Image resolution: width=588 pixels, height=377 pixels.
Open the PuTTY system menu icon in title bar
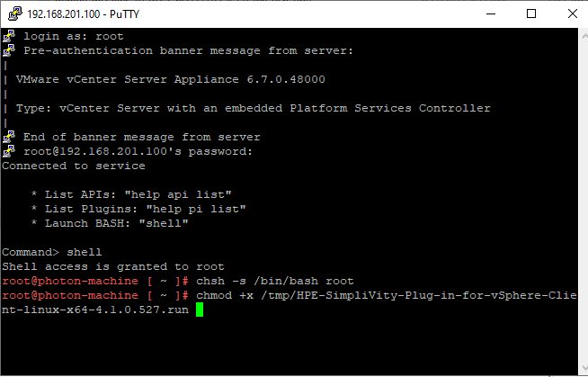13,13
